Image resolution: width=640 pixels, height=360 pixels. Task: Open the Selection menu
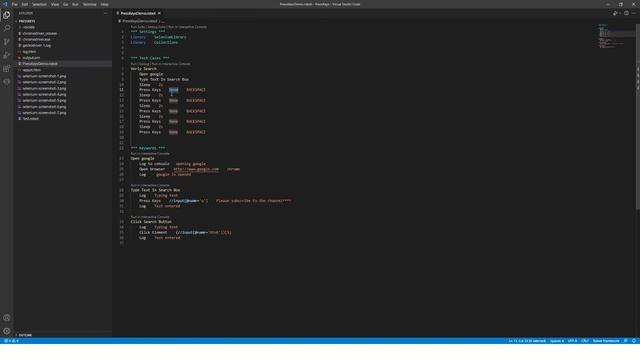(39, 4)
